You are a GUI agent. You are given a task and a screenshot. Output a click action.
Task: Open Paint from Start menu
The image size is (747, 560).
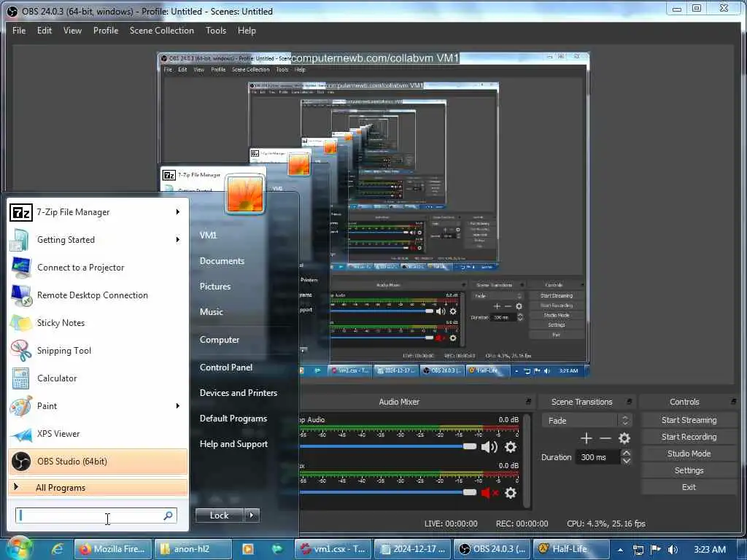[98, 405]
